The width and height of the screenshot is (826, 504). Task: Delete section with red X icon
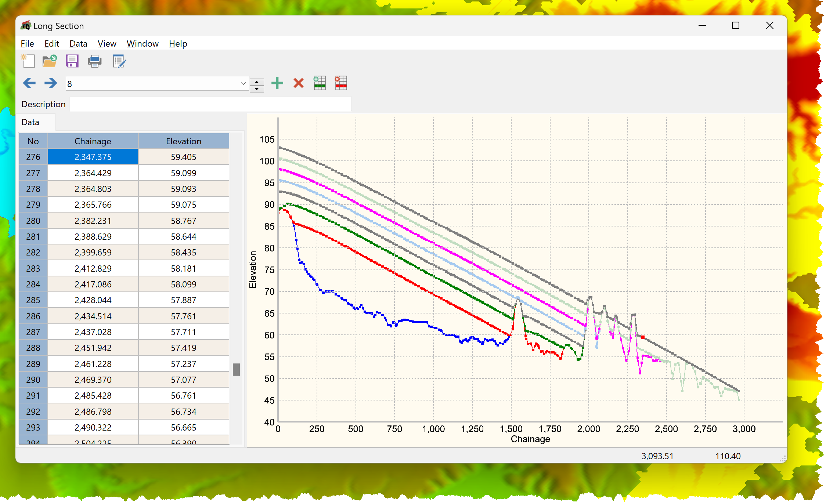coord(299,83)
